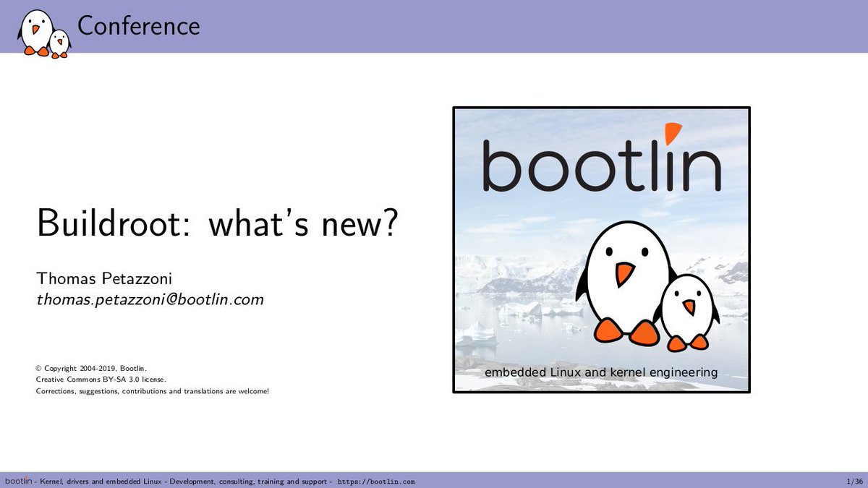
Task: Click the "Corrections, suggestions, contributions" line
Action: tap(153, 391)
